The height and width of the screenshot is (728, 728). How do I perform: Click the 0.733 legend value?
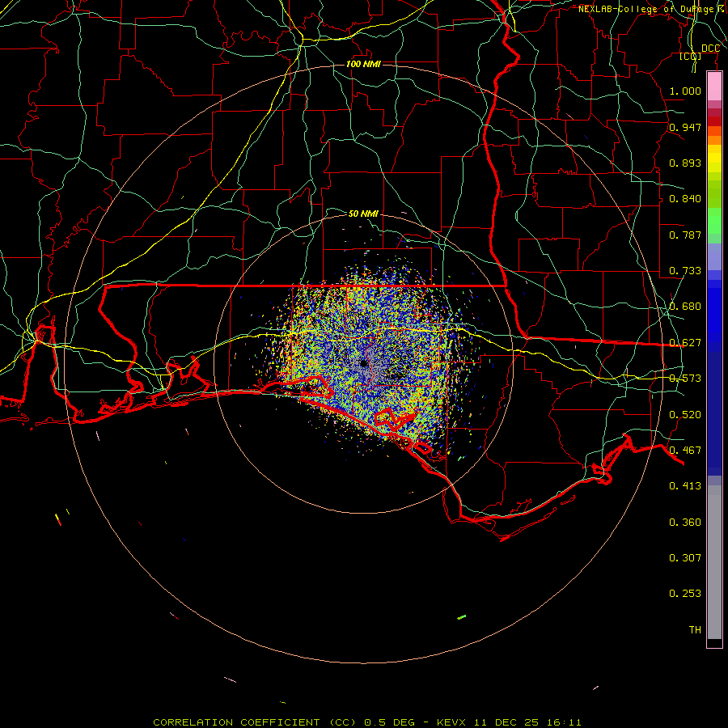(x=685, y=271)
